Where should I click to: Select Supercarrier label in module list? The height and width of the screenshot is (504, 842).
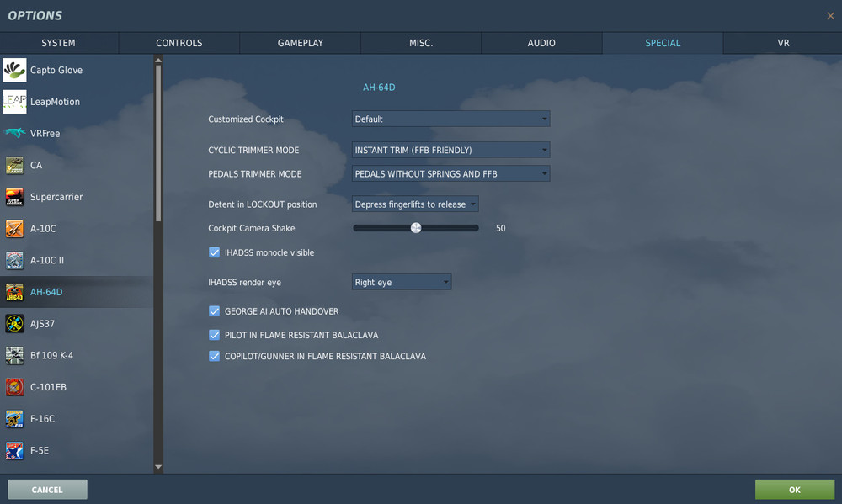coord(56,197)
